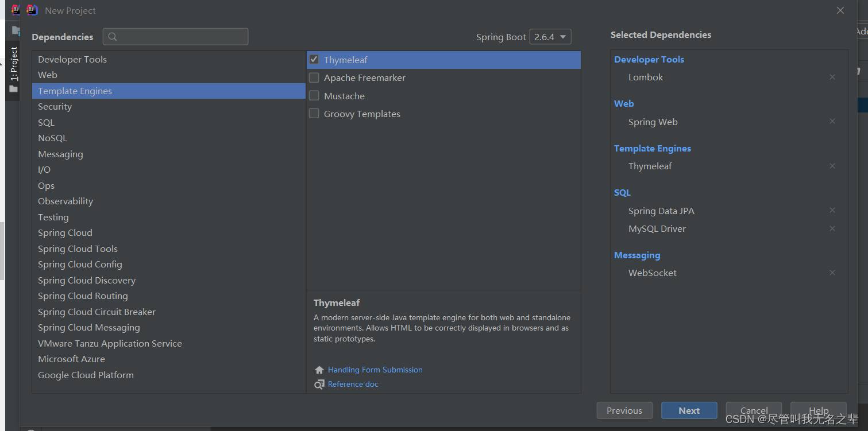Remove Thymeleaf from selected dependencies
This screenshot has height=431, width=868.
click(832, 166)
